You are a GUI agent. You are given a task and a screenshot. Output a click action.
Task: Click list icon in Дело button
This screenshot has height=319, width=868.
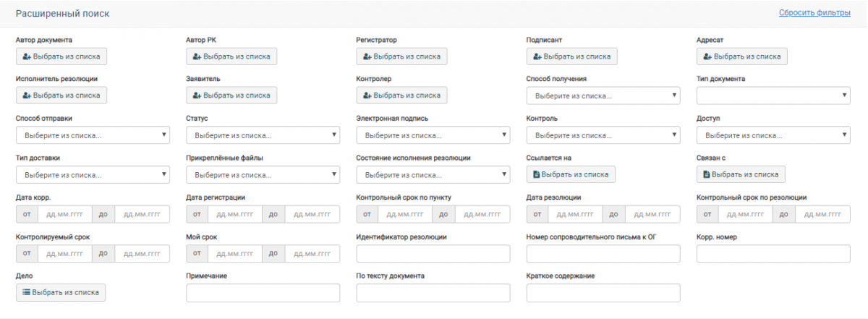pos(27,292)
